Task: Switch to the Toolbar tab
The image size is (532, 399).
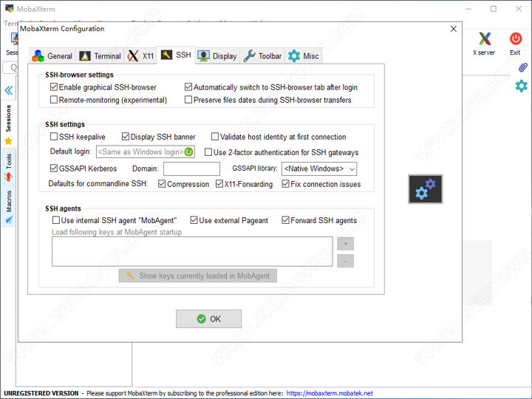Action: pyautogui.click(x=262, y=56)
